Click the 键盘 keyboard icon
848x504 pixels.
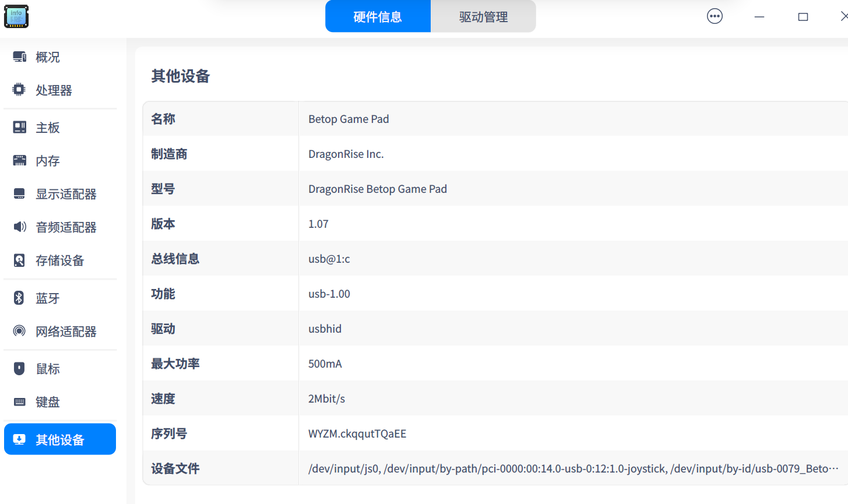[x=20, y=401]
